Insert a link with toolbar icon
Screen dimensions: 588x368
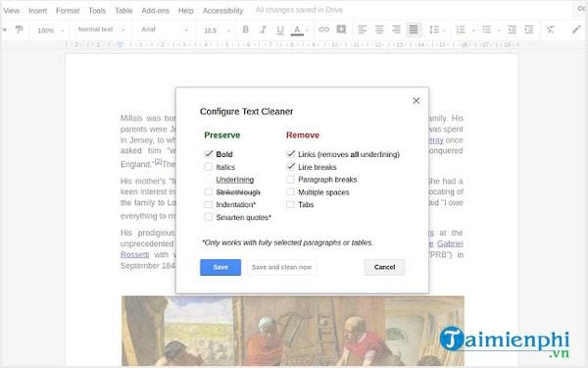(323, 29)
